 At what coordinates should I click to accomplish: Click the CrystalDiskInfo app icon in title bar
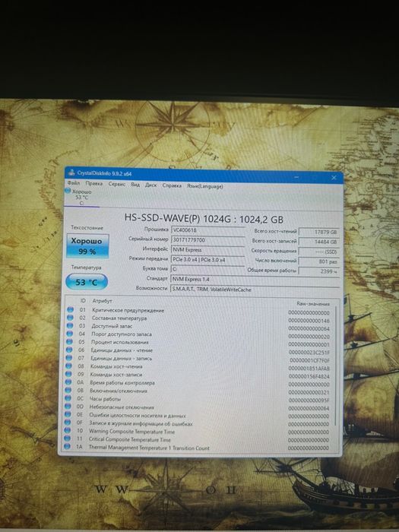pos(71,173)
